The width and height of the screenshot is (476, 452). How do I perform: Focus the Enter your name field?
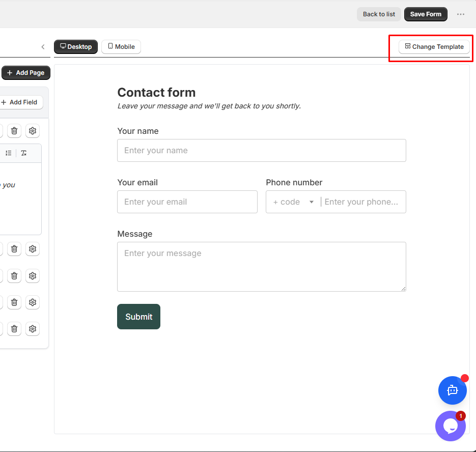tap(262, 151)
